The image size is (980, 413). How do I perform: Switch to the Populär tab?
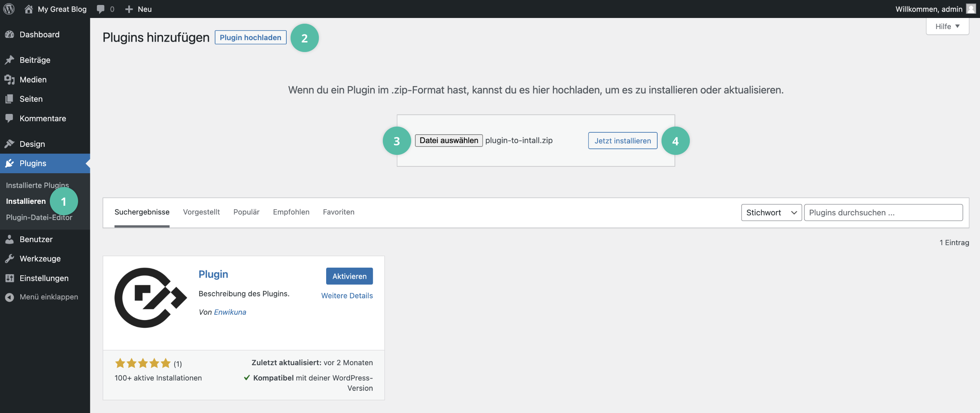pos(247,212)
